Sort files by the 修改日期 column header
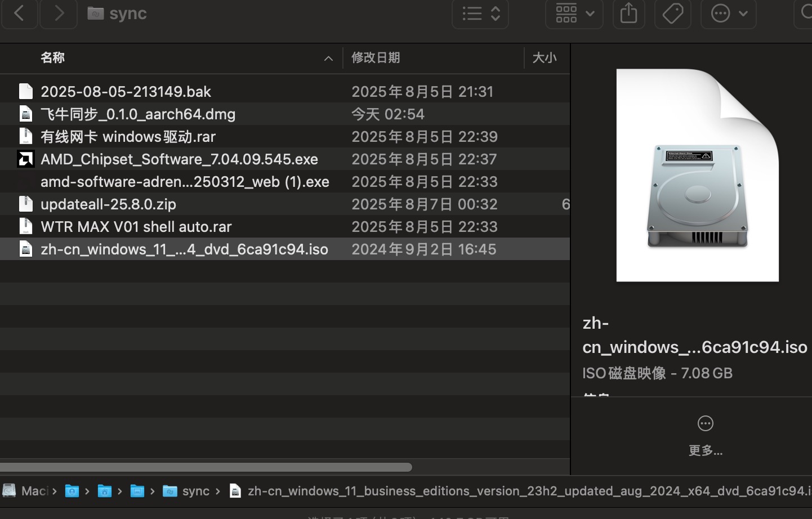This screenshot has height=519, width=812. [433, 58]
